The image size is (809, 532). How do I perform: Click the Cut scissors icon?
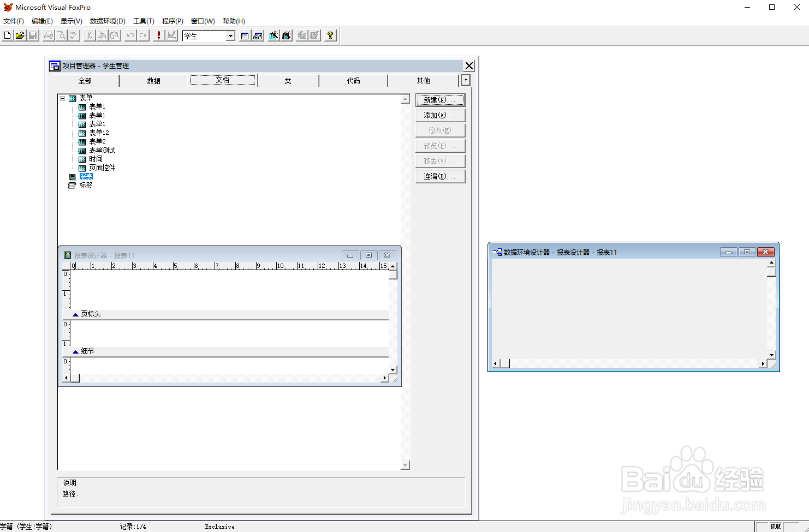click(x=89, y=35)
